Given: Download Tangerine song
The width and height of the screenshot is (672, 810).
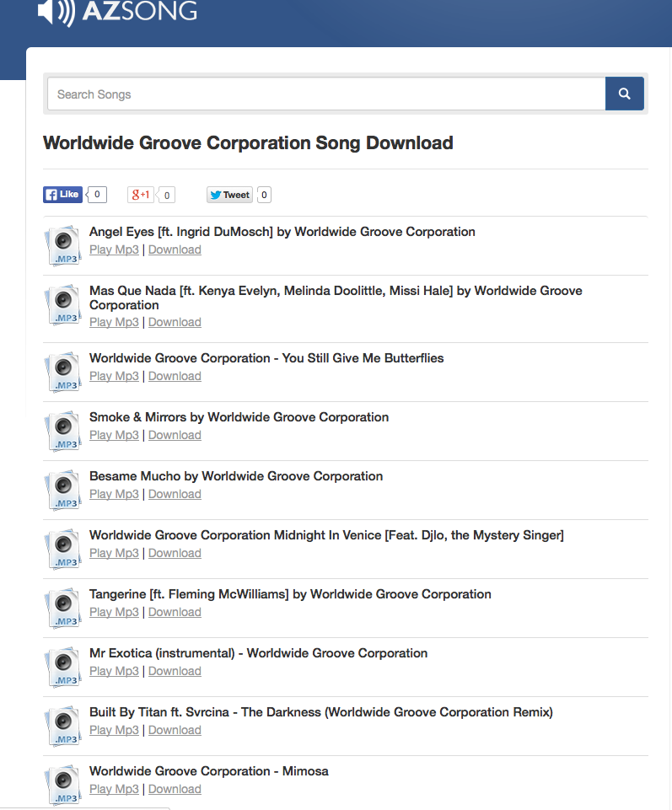Looking at the screenshot, I should 175,612.
